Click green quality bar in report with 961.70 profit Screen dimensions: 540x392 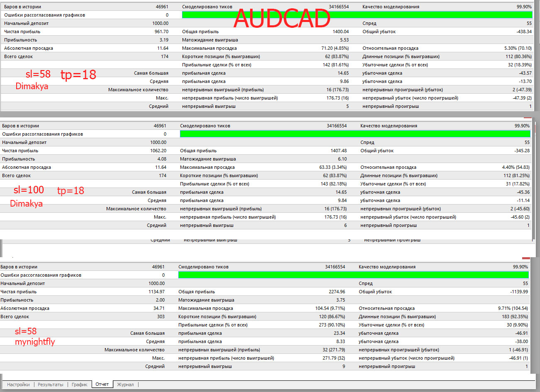coord(357,15)
